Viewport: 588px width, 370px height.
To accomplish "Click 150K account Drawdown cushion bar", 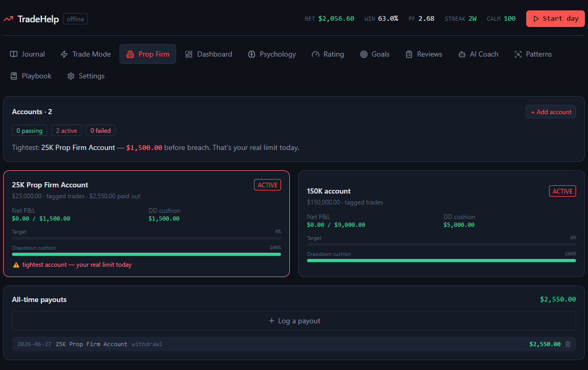I will [x=442, y=261].
